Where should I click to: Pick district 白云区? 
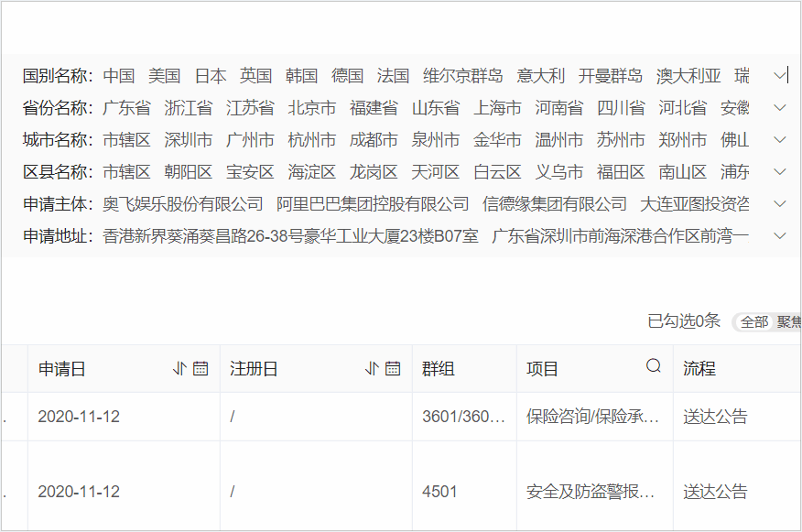click(497, 172)
